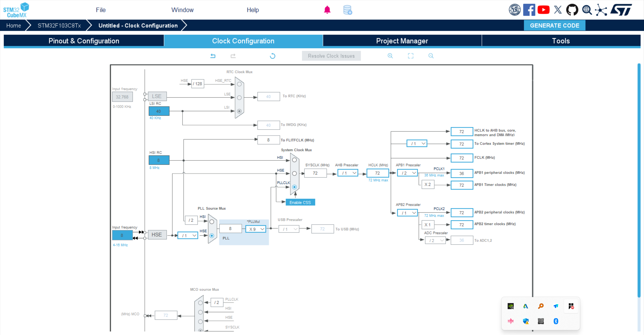644x335 pixels.
Task: Switch to Pinout & Configuration tab
Action: click(84, 41)
